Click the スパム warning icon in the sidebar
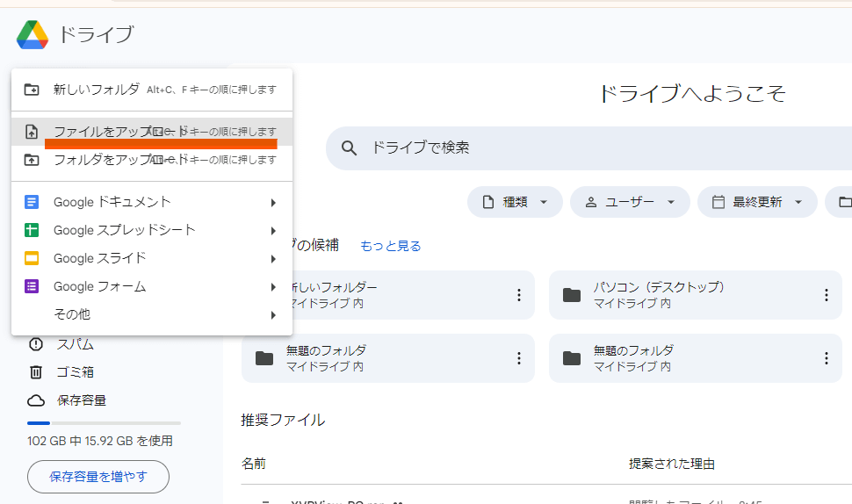The width and height of the screenshot is (852, 504). 36,344
